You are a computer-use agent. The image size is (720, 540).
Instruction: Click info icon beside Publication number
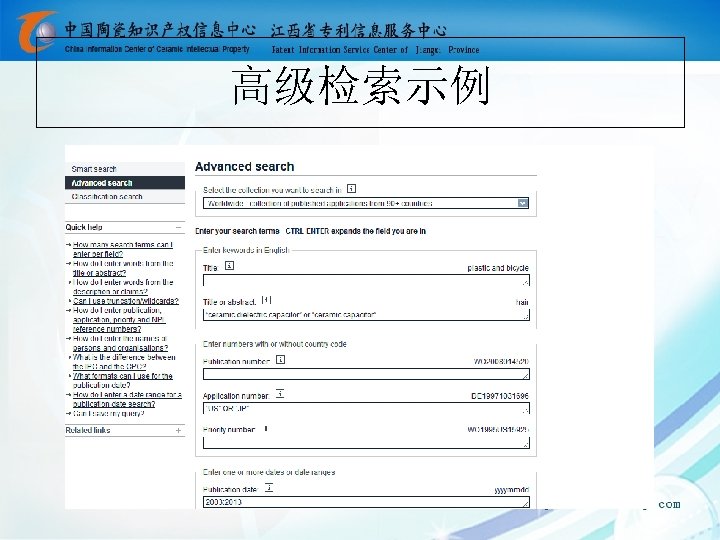(281, 360)
